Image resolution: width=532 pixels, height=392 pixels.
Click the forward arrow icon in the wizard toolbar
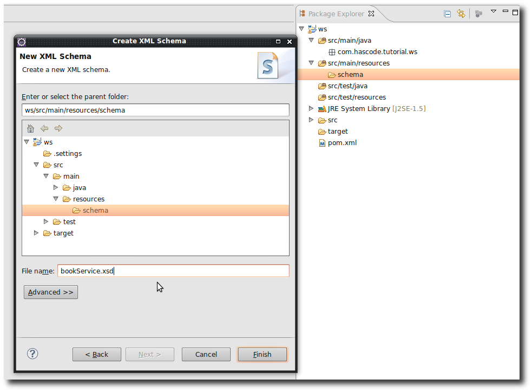(57, 128)
